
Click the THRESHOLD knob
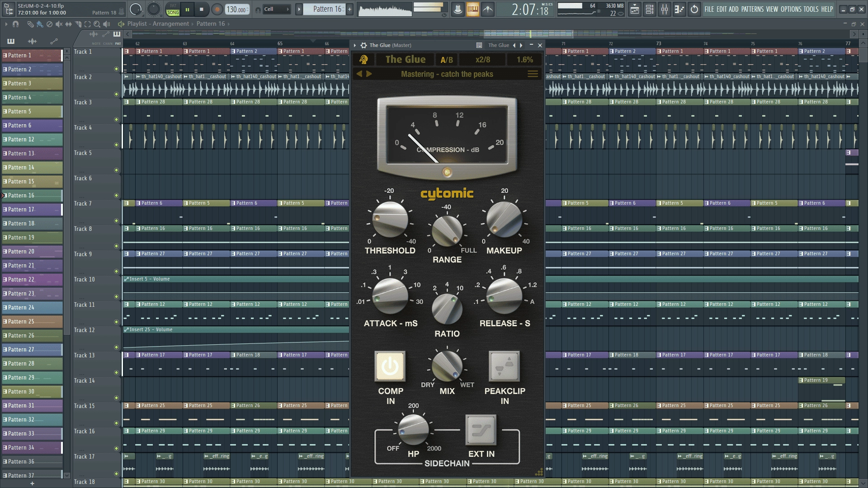(390, 220)
